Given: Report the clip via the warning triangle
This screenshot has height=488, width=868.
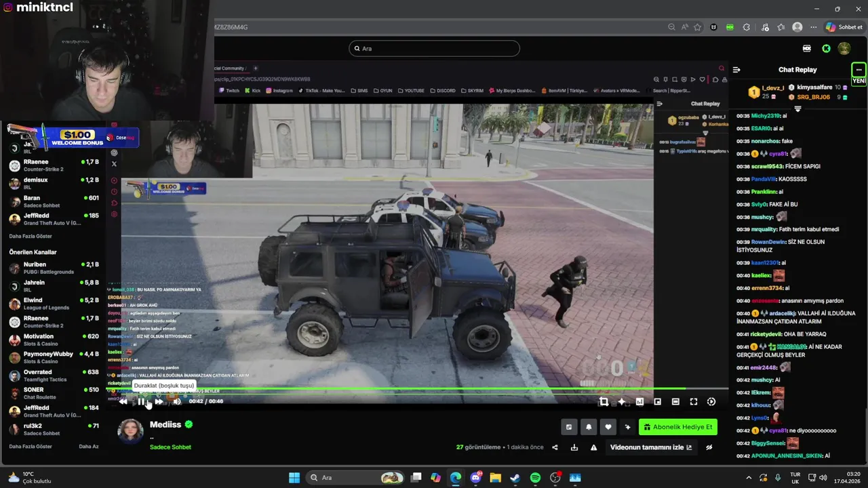Looking at the screenshot, I should coord(593,447).
